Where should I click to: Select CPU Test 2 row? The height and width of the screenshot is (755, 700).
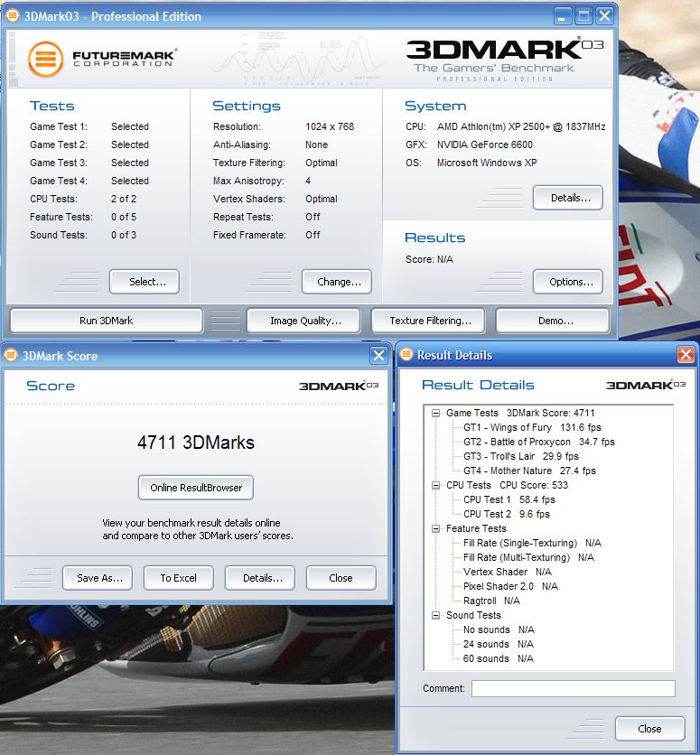506,514
